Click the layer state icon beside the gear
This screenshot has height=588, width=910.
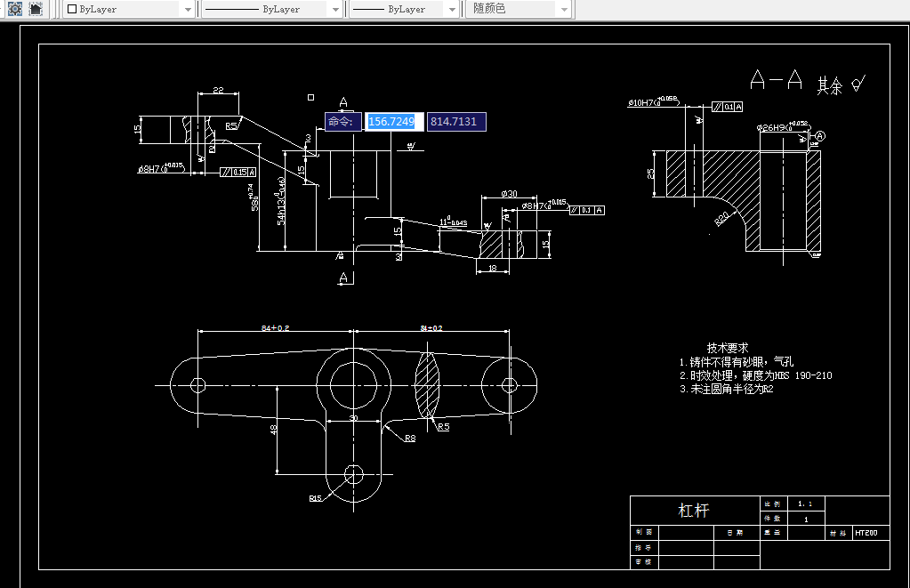tap(36, 8)
